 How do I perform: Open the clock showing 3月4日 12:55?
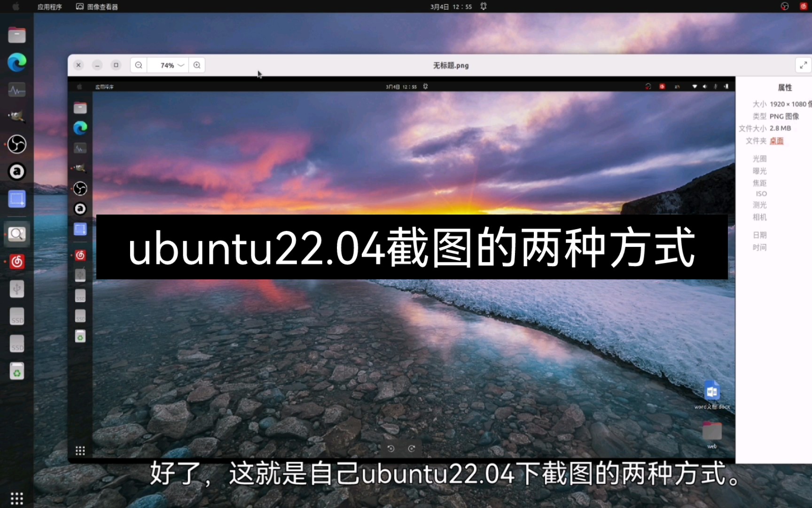tap(451, 7)
